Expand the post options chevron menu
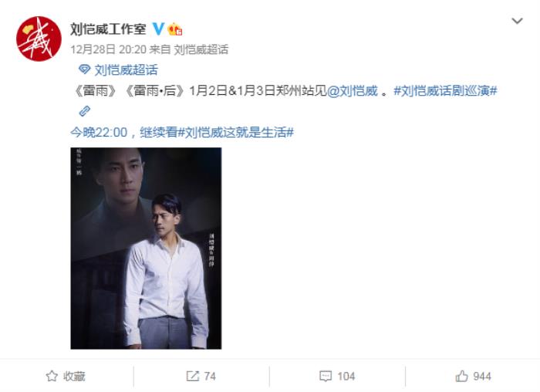This screenshot has width=540, height=392. tap(517, 21)
